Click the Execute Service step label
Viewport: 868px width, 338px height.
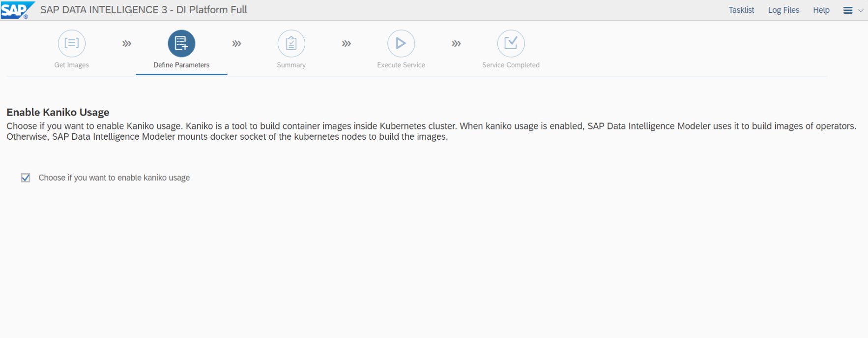[x=401, y=65]
